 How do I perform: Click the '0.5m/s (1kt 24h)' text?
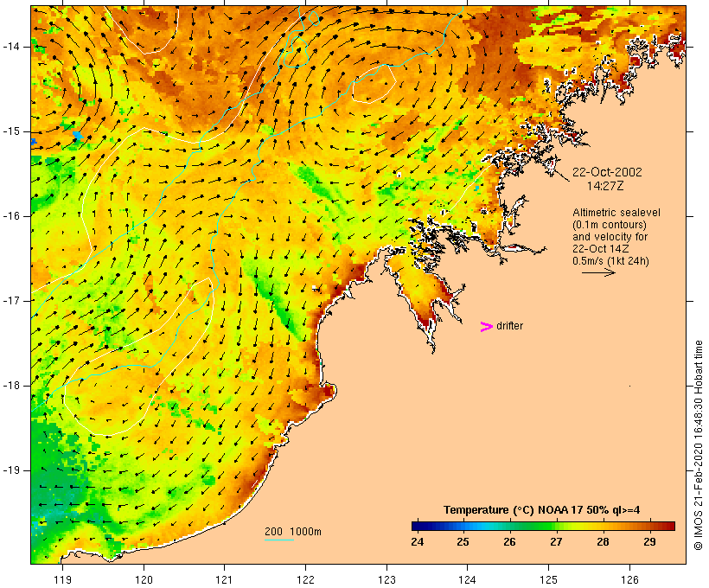click(x=610, y=261)
